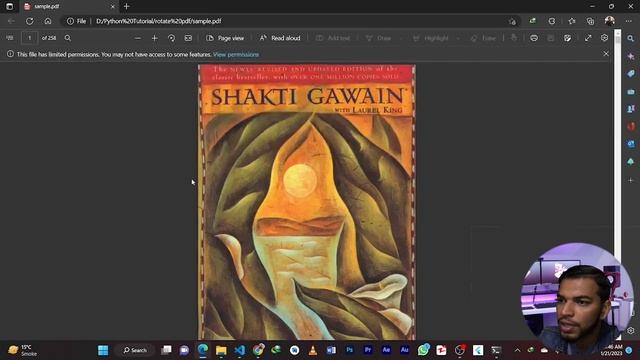
Task: Close the sample.pdf tab
Action: click(x=113, y=7)
